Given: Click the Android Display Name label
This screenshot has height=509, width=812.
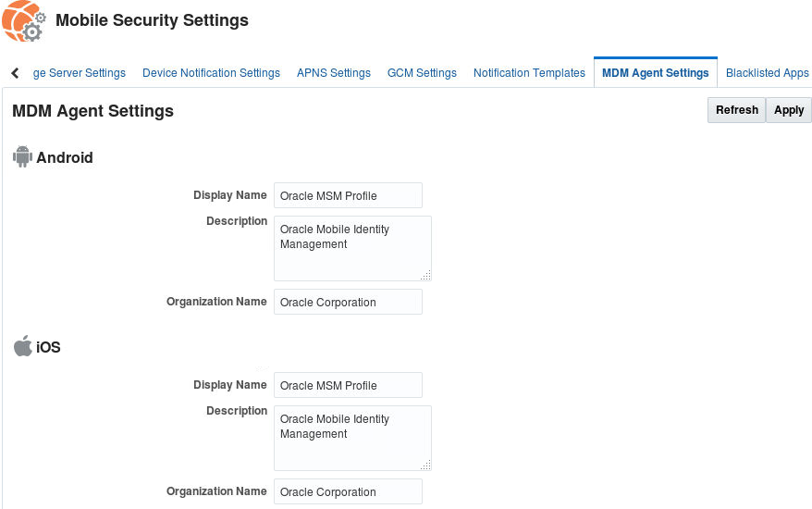Looking at the screenshot, I should 230,195.
